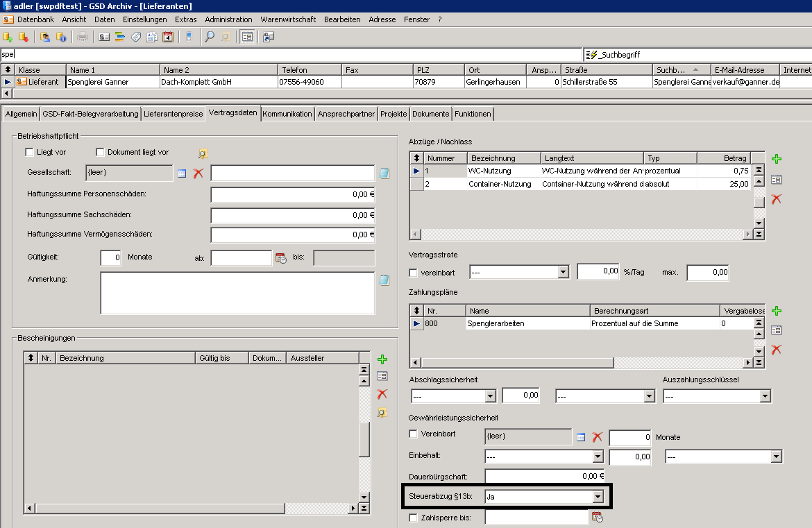Click the Telefon column header
Screen dimensions: 812x528
[310, 70]
